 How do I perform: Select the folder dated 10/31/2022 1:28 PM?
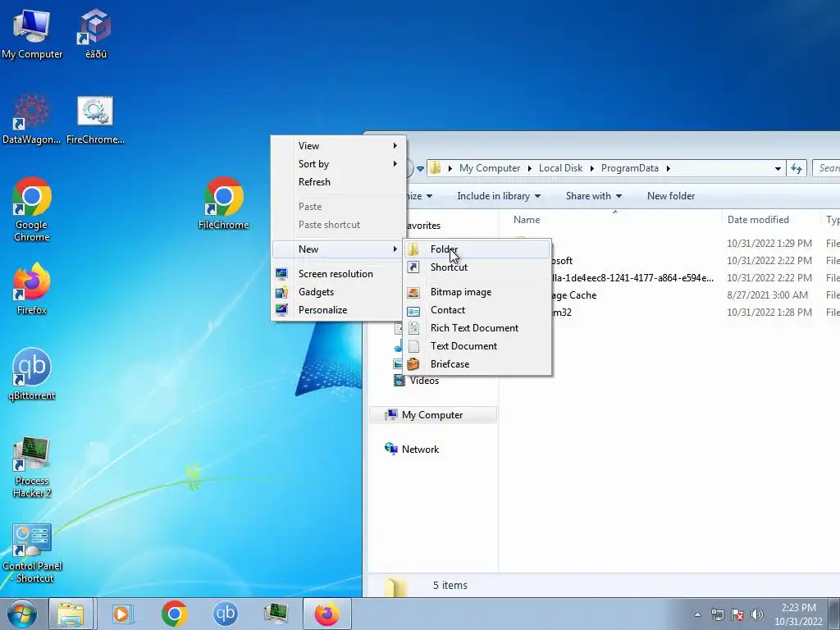coord(696,313)
